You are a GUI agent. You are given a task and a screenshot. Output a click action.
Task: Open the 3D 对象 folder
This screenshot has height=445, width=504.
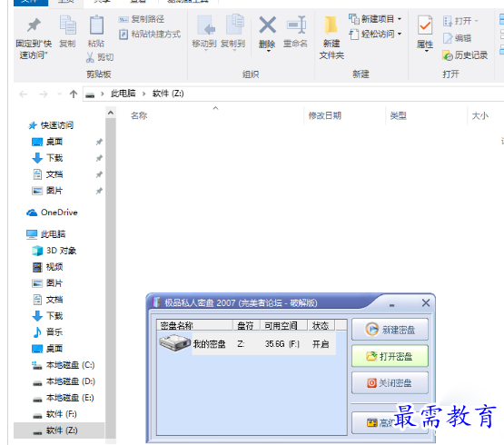click(54, 251)
